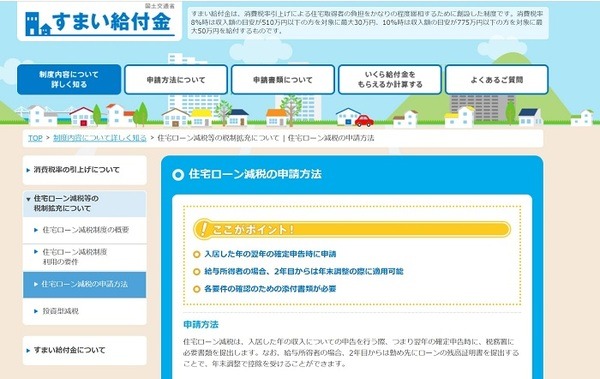Click the red car illustration
The width and height of the screenshot is (600, 379).
pos(364,121)
